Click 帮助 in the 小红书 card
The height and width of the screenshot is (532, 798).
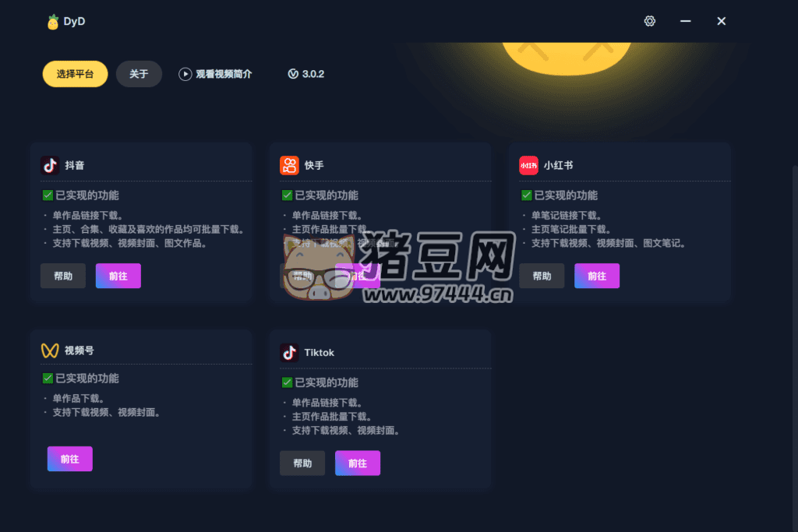coord(542,276)
